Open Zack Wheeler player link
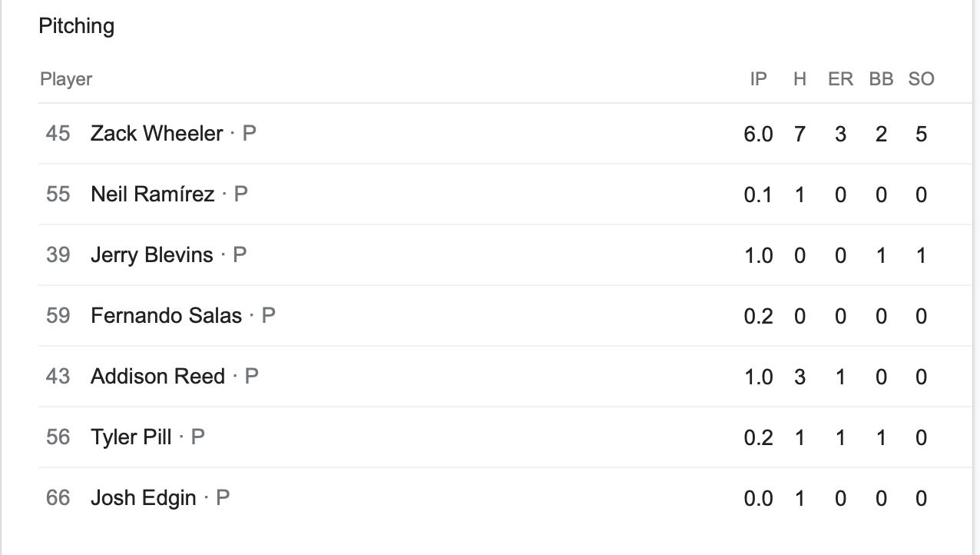The image size is (980, 555). pos(157,133)
